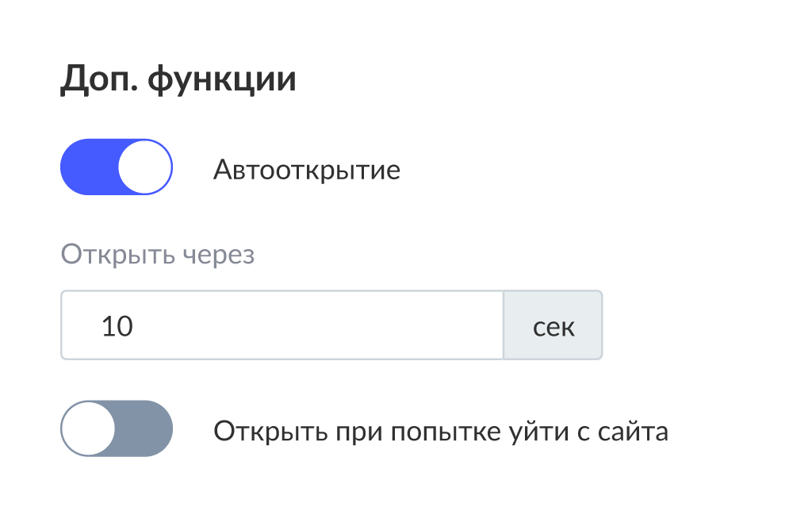
Task: Turn off the Автооткрытие toggle switch
Action: click(x=117, y=167)
